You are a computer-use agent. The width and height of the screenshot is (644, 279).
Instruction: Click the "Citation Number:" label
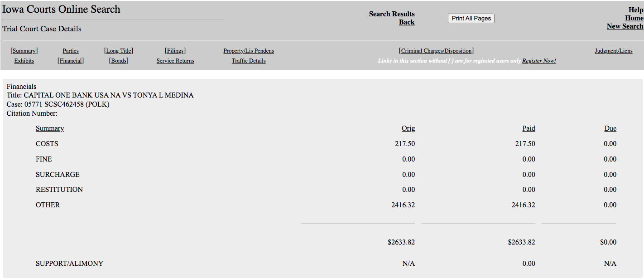pyautogui.click(x=32, y=113)
